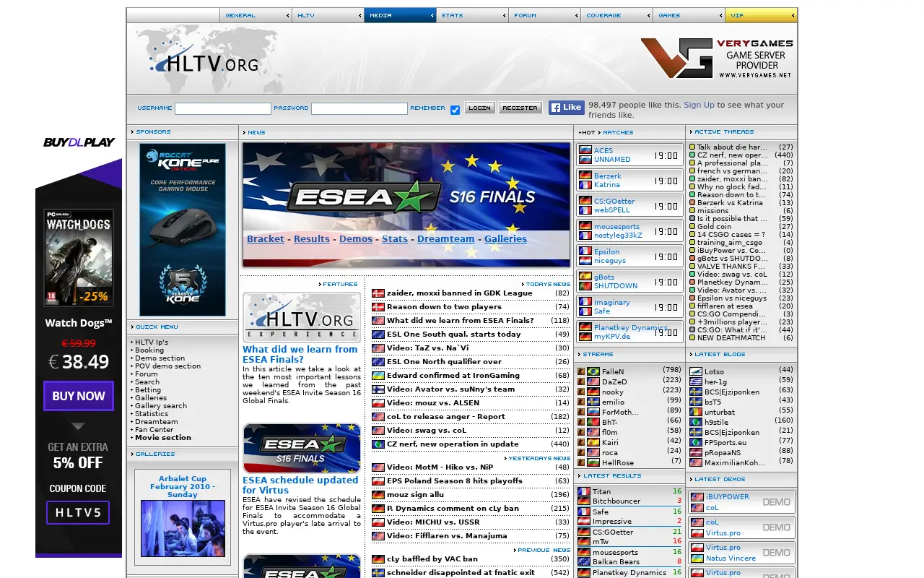924x578 pixels.
Task: Click the flag next to 'Edward confirmed at IronGaming'
Action: click(x=378, y=376)
